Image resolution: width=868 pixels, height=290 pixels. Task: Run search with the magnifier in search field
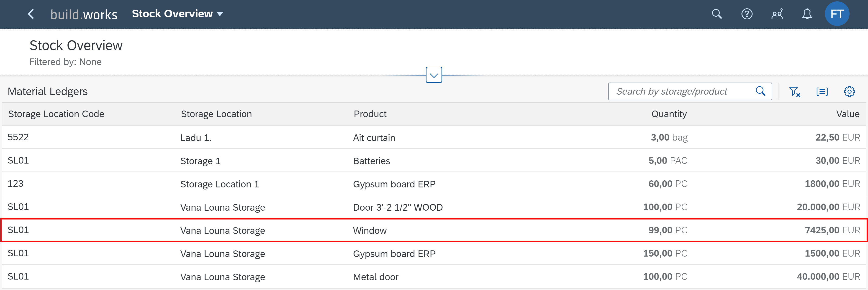(760, 91)
